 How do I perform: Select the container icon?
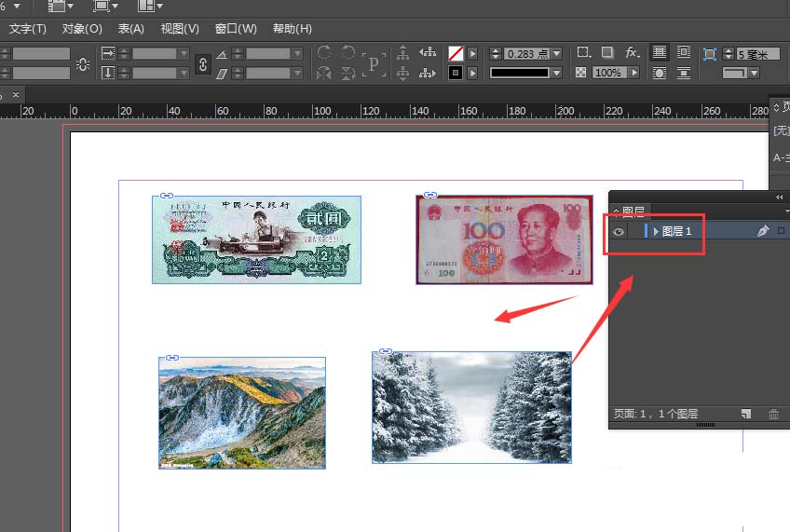click(402, 52)
